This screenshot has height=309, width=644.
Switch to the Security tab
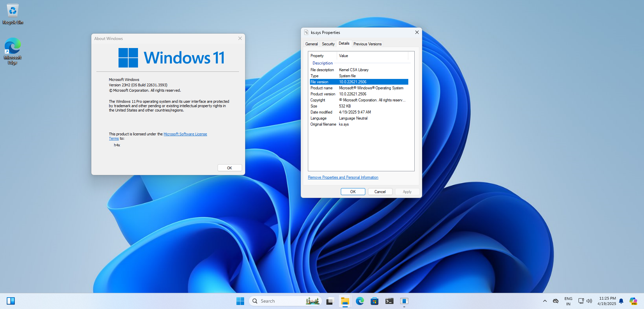coord(328,44)
